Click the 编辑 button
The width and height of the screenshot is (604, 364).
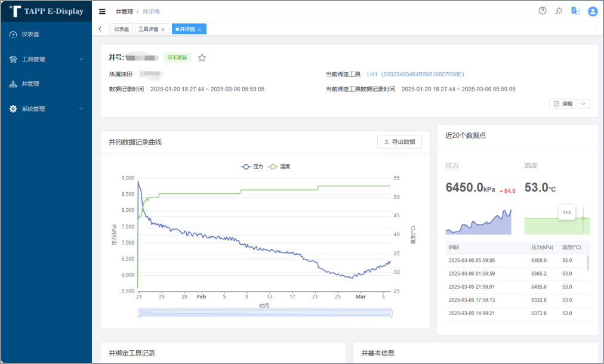pyautogui.click(x=563, y=104)
